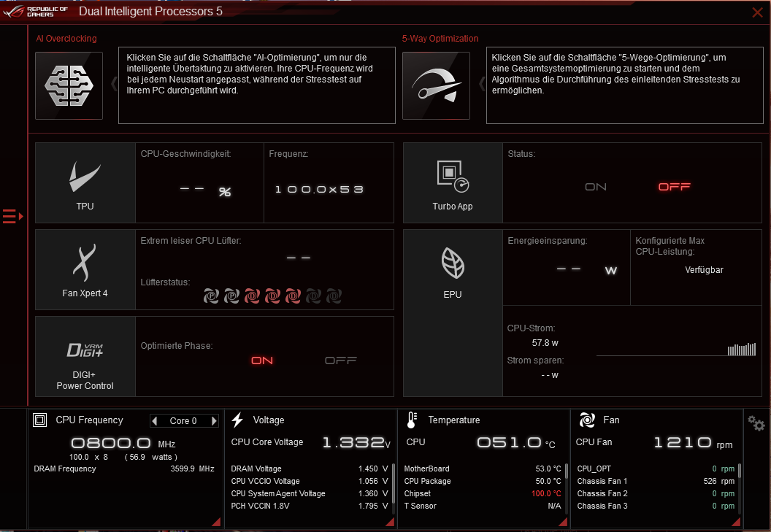
Task: Click the Temperature thermometer icon
Action: (x=412, y=420)
